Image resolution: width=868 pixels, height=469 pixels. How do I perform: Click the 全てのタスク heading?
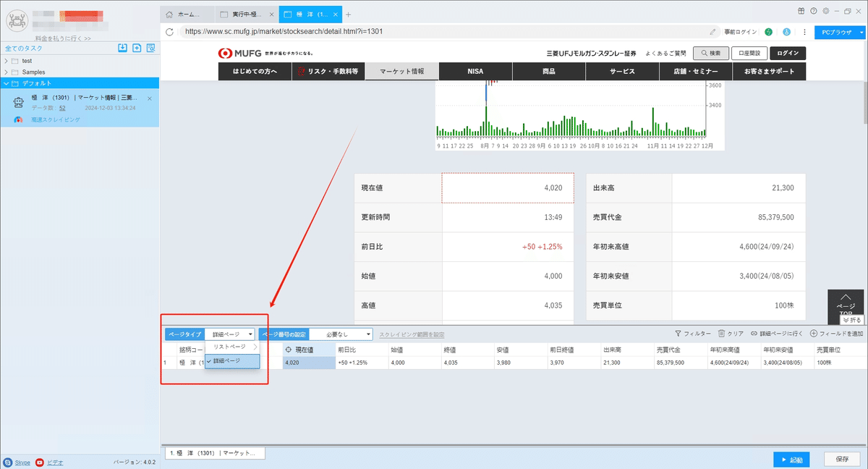click(23, 48)
